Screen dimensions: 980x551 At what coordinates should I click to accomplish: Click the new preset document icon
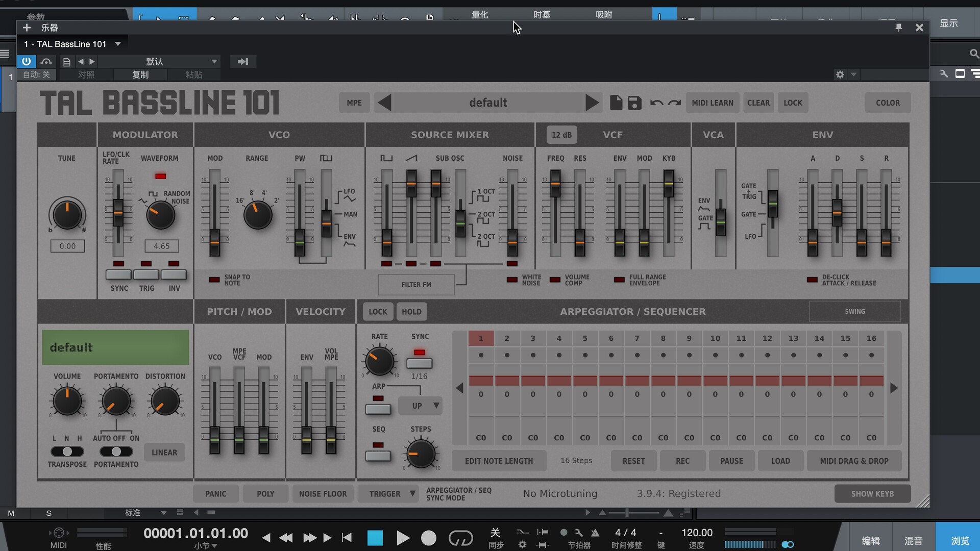pos(616,103)
